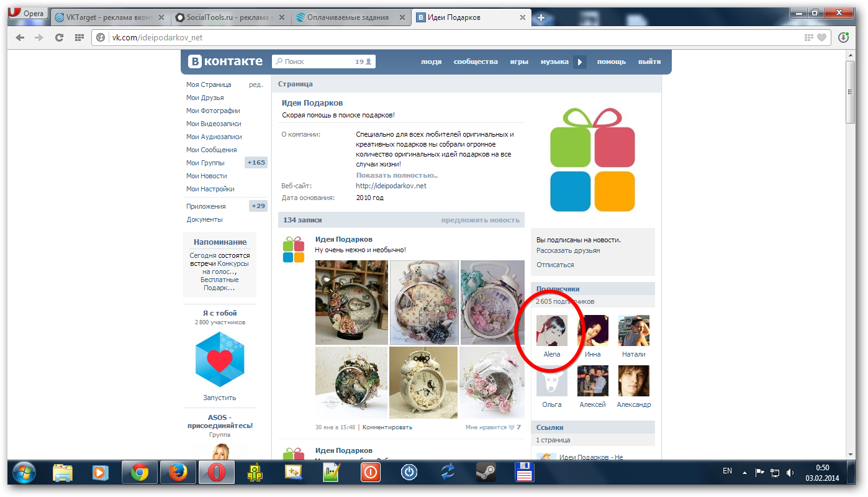This screenshot has height=497, width=868.
Task: Open Мои Фотографии in the sidebar
Action: (213, 111)
